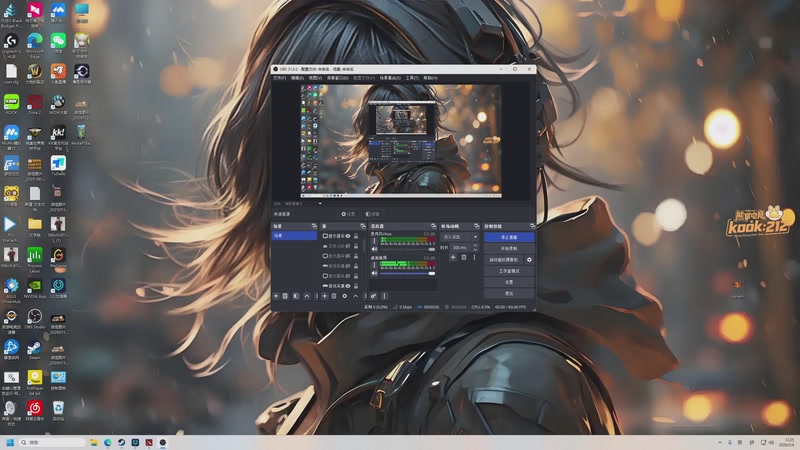Pop out the Scene Transitions dock panel
Viewport: 800px width, 450px height.
click(x=477, y=226)
